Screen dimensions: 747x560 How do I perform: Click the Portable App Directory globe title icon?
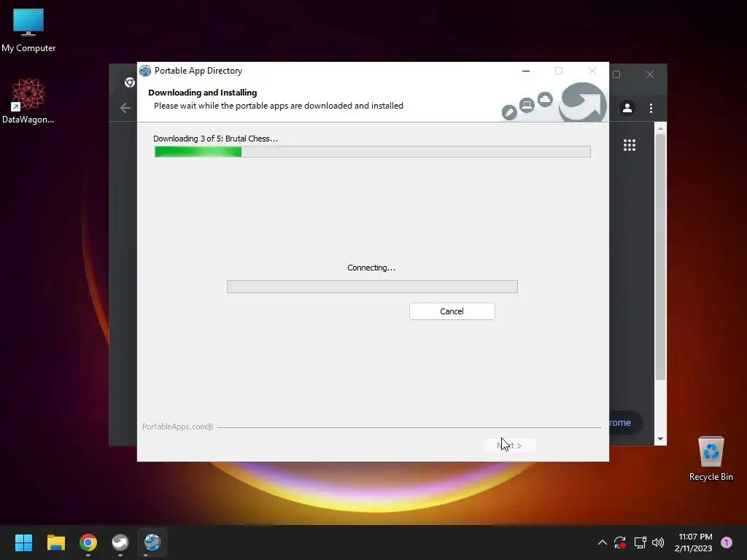[145, 71]
